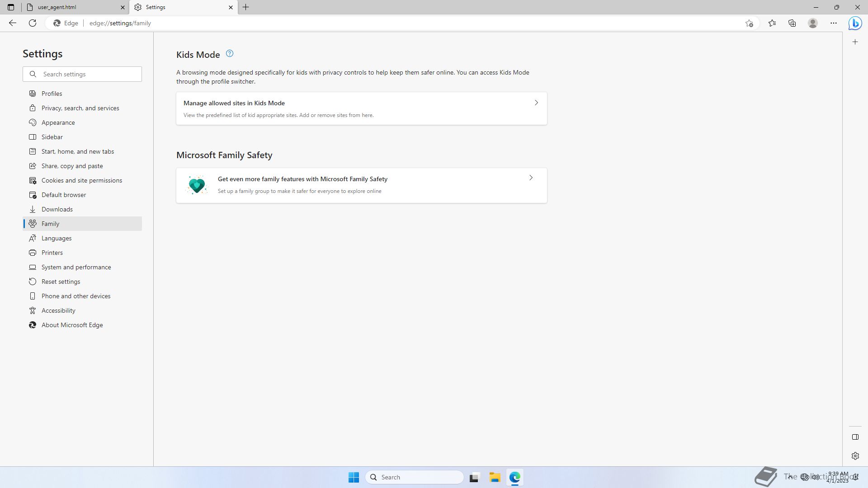Click the Windows taskbar Search box
The height and width of the screenshot is (488, 868).
click(415, 477)
